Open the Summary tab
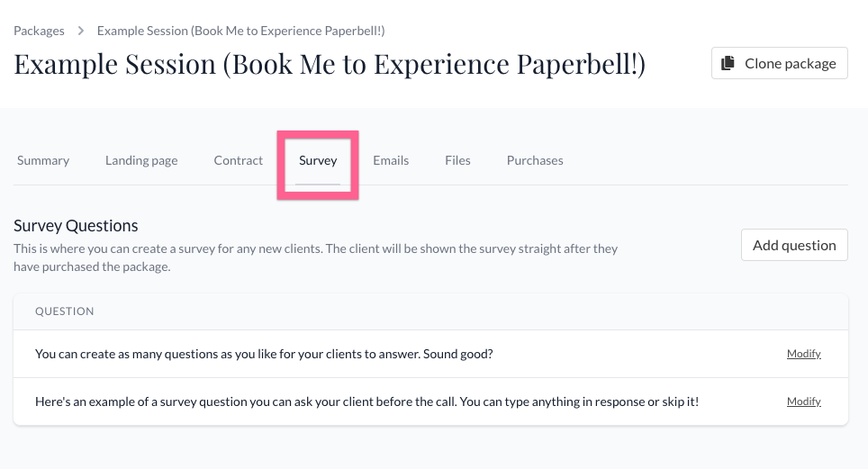 (x=43, y=160)
